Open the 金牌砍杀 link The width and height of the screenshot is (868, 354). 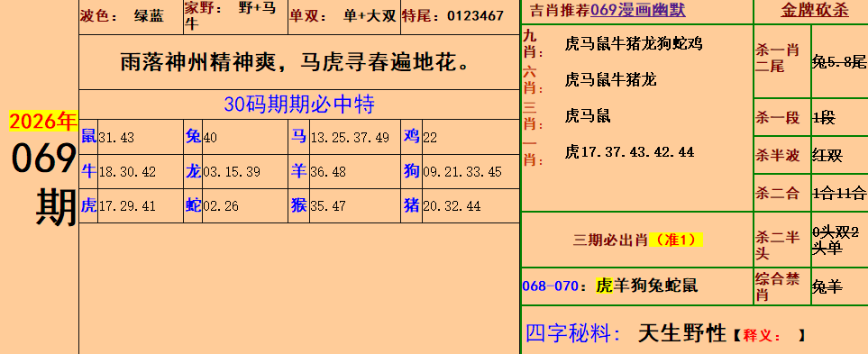pyautogui.click(x=814, y=11)
